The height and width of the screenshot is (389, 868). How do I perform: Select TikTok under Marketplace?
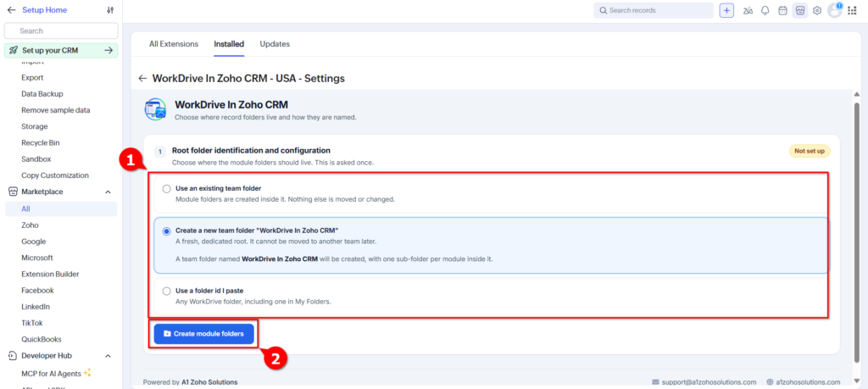coord(32,323)
